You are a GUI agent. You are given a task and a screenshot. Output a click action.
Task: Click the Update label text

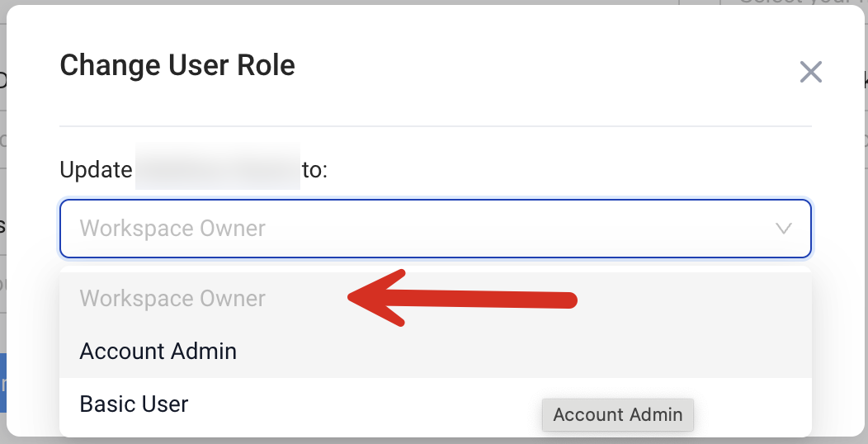pyautogui.click(x=96, y=170)
